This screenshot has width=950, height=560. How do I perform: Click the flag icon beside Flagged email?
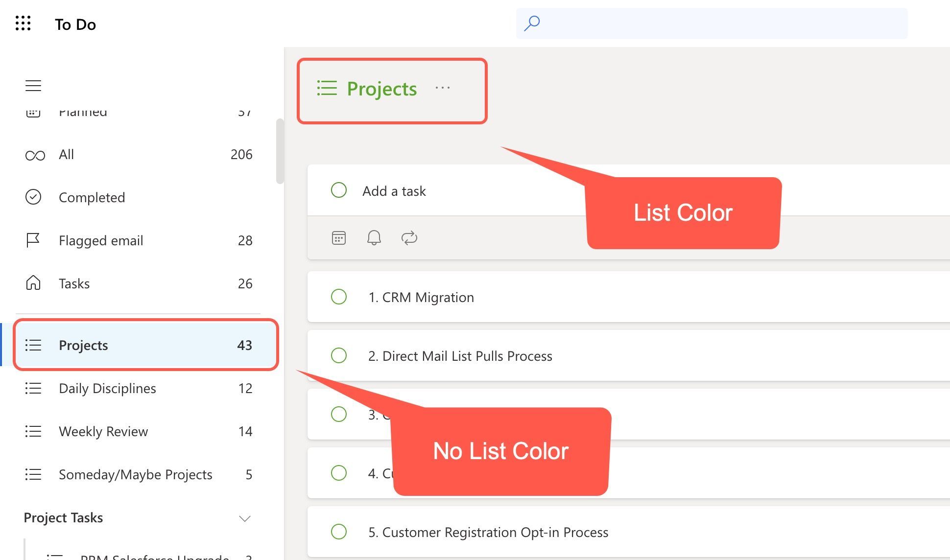click(33, 240)
